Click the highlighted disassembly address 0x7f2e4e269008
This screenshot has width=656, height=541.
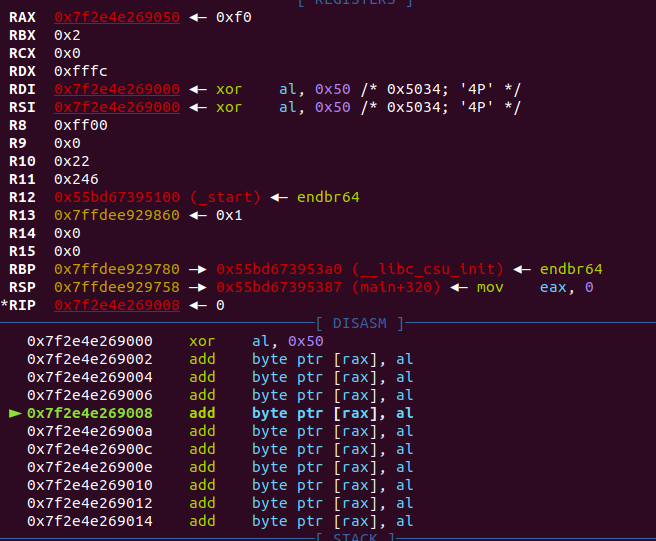(90, 412)
